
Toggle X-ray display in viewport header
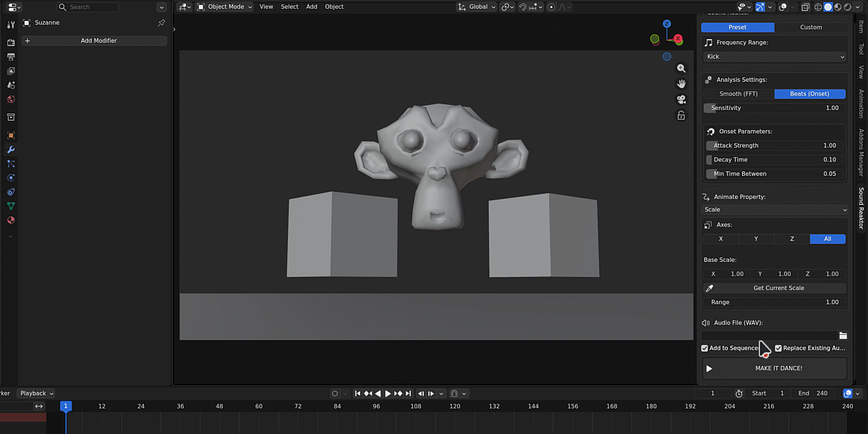[x=805, y=7]
